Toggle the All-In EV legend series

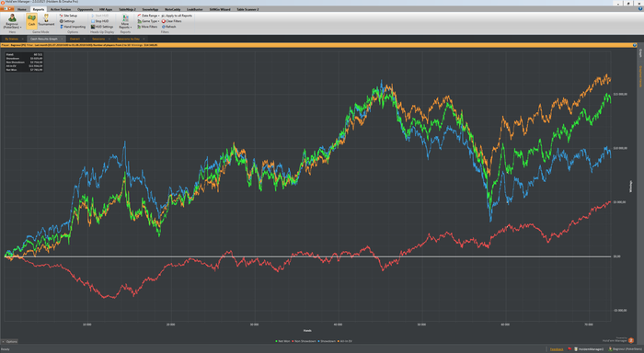click(345, 341)
